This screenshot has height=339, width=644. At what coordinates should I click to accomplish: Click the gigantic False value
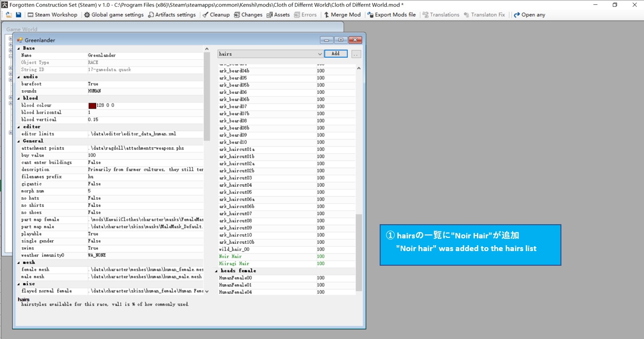(94, 184)
